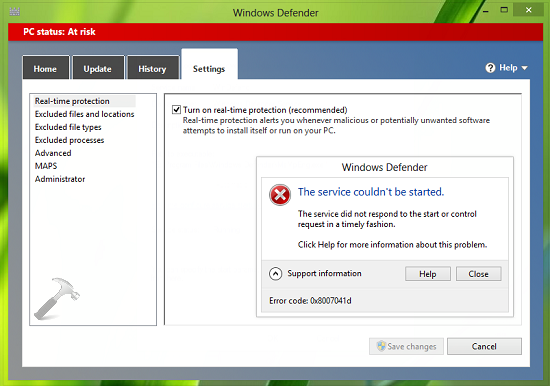
Task: Open MAPS settings entry
Action: (46, 166)
